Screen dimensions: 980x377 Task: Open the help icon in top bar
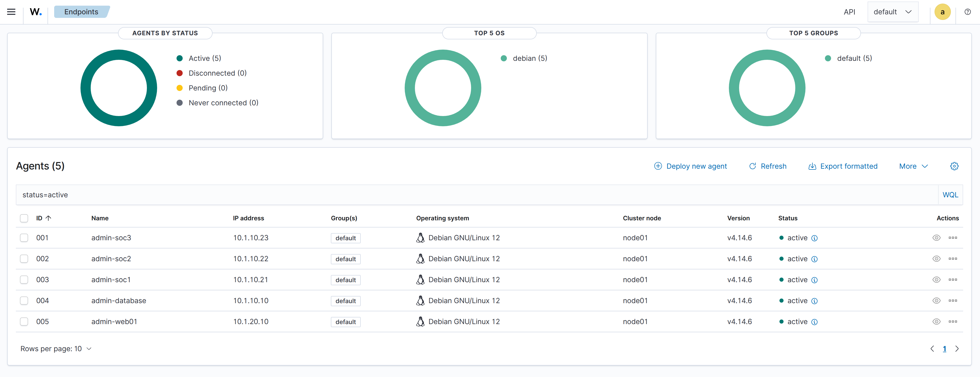click(x=967, y=12)
